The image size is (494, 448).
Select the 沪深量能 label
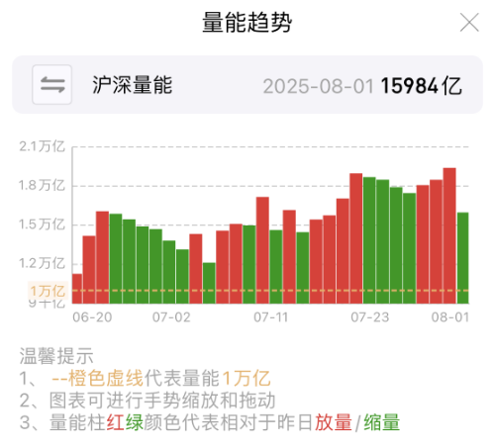(x=132, y=85)
